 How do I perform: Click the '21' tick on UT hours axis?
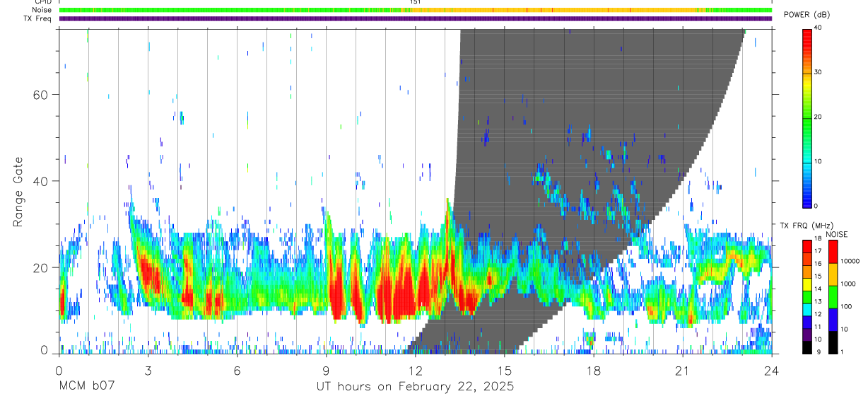683,371
